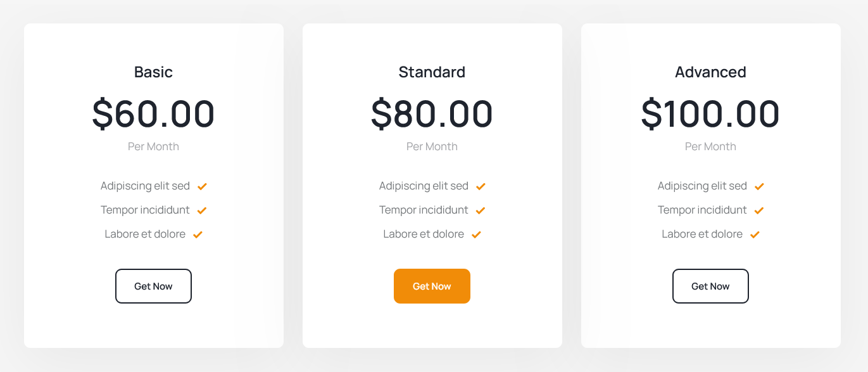
Task: Click the $100.00 price
Action: click(710, 114)
